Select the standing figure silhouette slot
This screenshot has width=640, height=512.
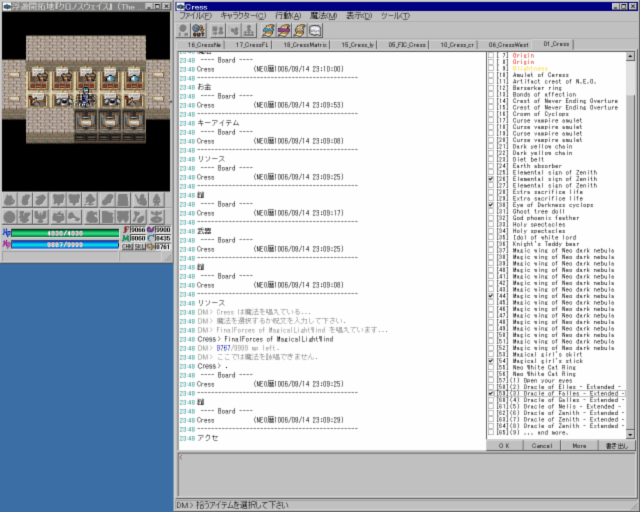click(x=157, y=200)
